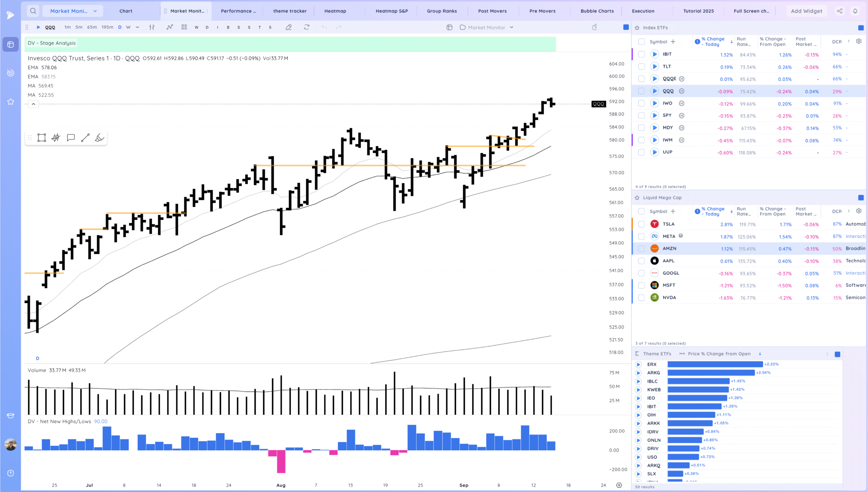
Task: Expand the chart timeframe dropdown chevron after W
Action: (x=137, y=27)
